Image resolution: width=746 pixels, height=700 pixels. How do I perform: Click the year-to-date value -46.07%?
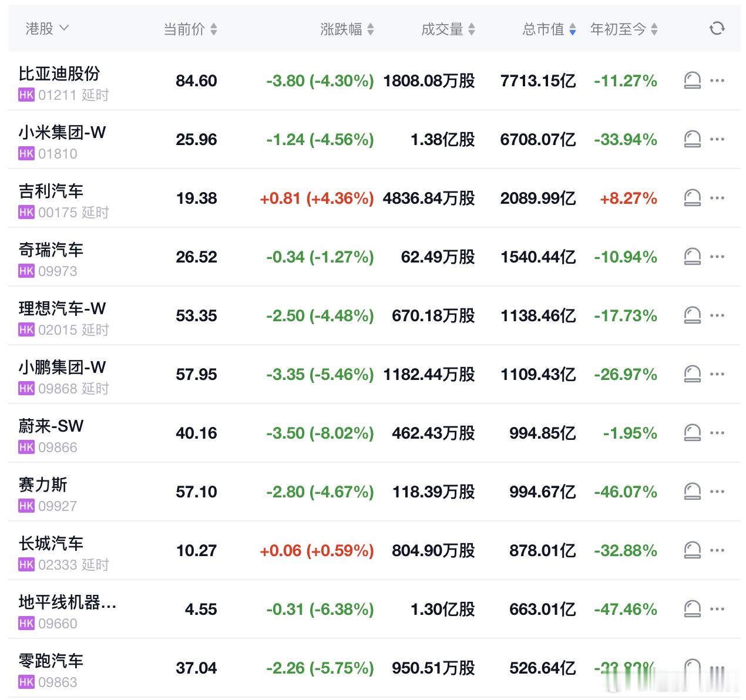[x=625, y=492]
